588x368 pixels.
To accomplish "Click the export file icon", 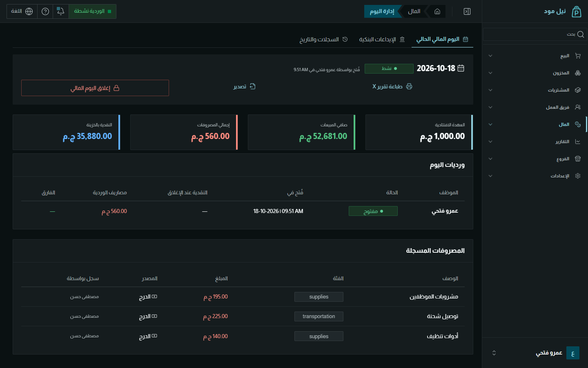I will 253,86.
